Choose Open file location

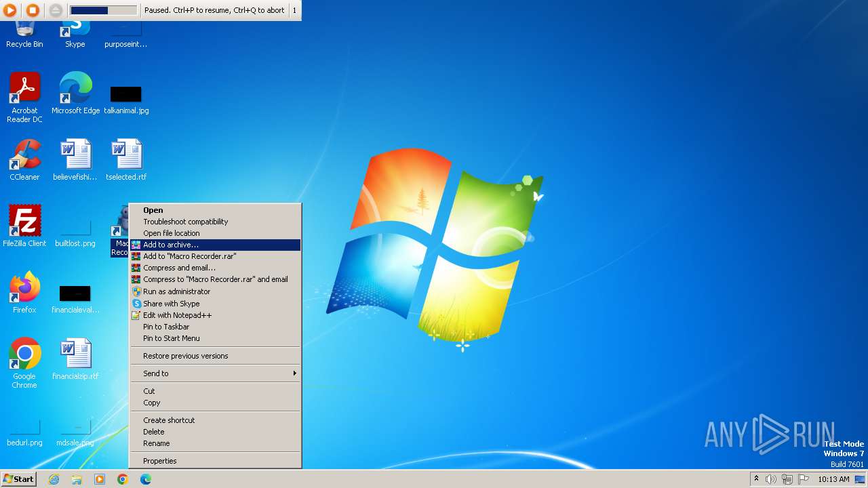coord(215,233)
